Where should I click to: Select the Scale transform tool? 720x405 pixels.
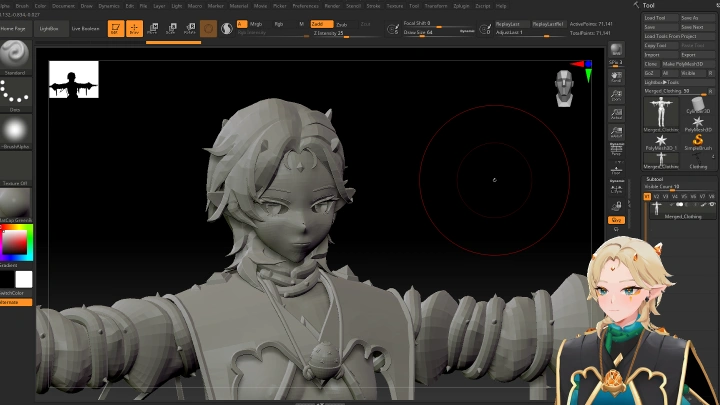(171, 28)
